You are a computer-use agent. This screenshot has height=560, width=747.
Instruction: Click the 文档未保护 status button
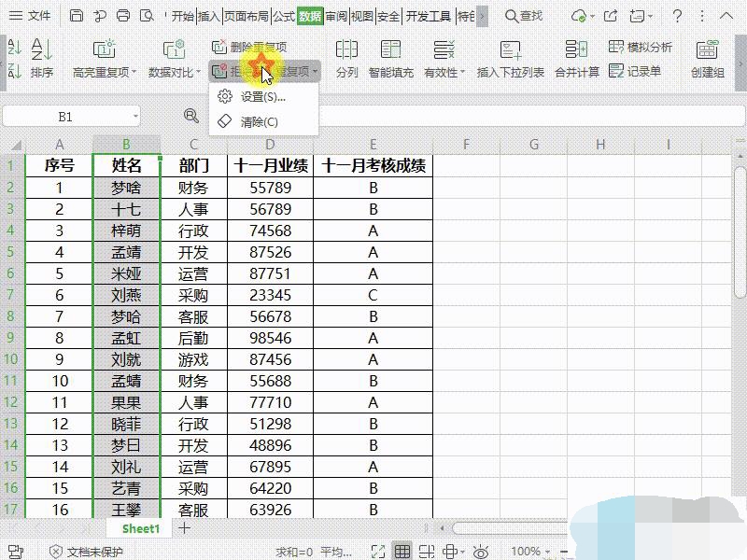(x=86, y=552)
